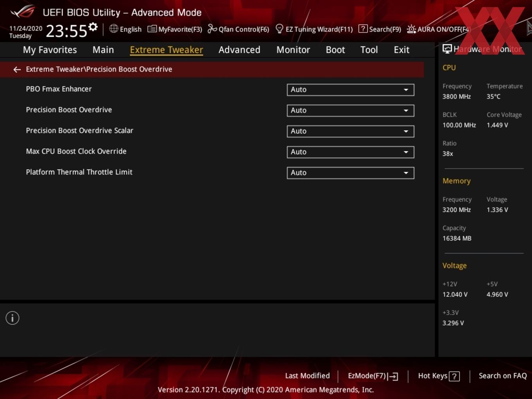Image resolution: width=532 pixels, height=399 pixels.
Task: Select the Platform Thermal Throttle Limit label
Action: pyautogui.click(x=79, y=172)
